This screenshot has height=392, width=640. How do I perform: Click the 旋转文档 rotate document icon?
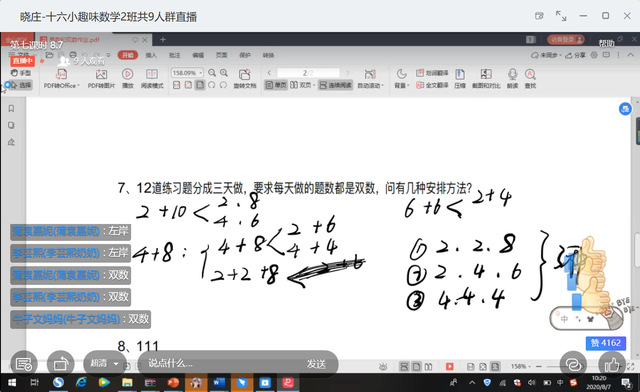click(x=244, y=78)
